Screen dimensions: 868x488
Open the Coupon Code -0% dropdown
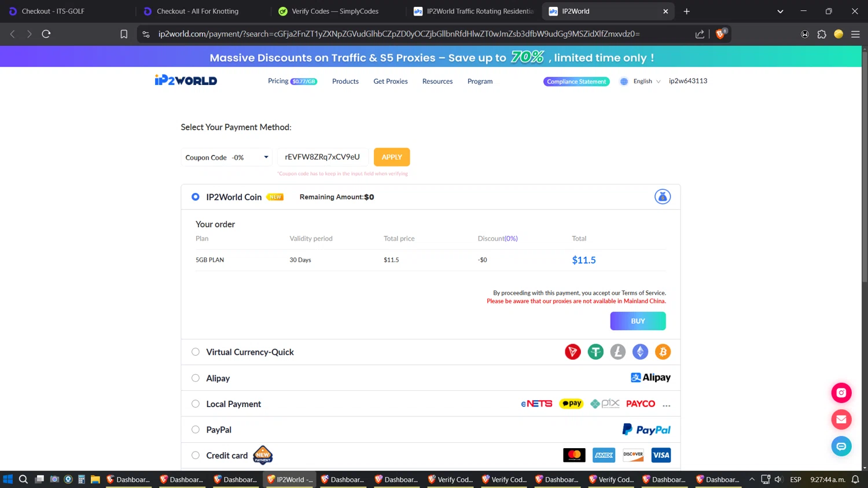pos(226,157)
